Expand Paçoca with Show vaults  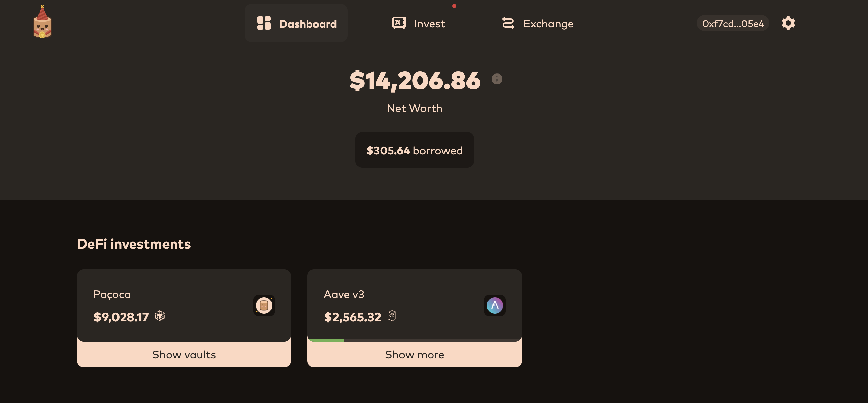(184, 354)
